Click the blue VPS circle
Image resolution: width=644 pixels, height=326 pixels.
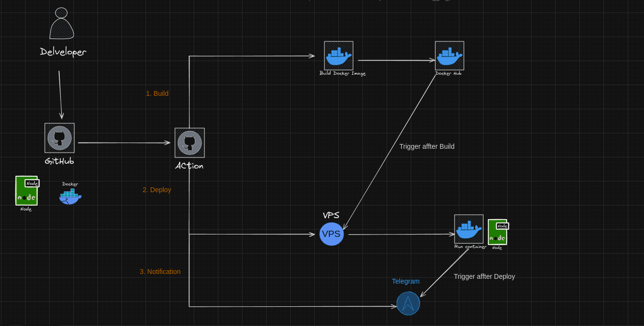pyautogui.click(x=332, y=234)
